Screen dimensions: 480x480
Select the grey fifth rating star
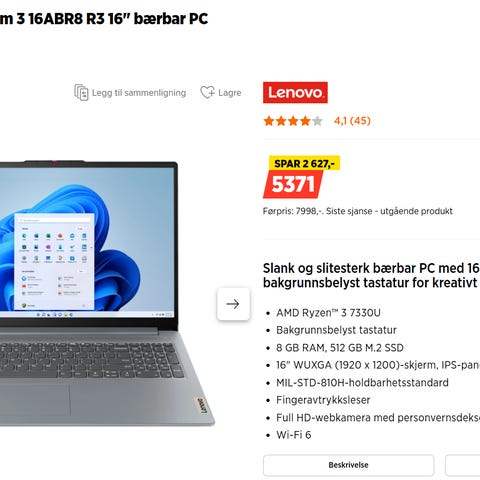pos(317,121)
